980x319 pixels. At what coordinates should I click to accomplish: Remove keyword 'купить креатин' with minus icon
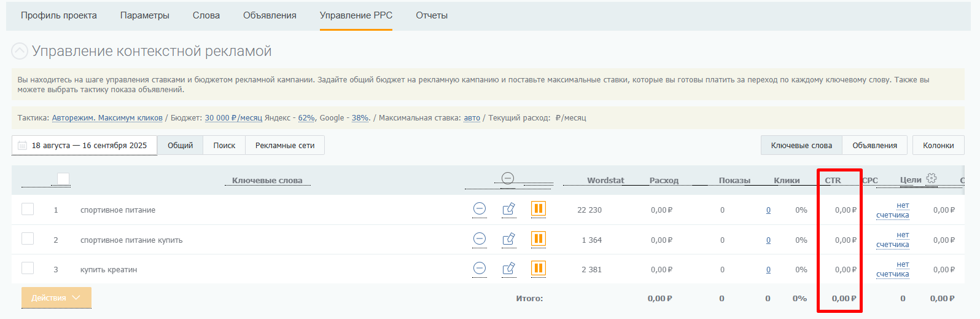pyautogui.click(x=480, y=269)
